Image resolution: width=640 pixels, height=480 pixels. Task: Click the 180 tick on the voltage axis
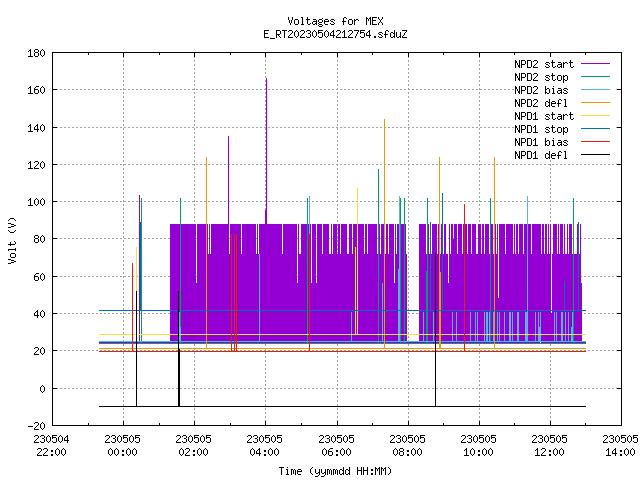point(36,53)
